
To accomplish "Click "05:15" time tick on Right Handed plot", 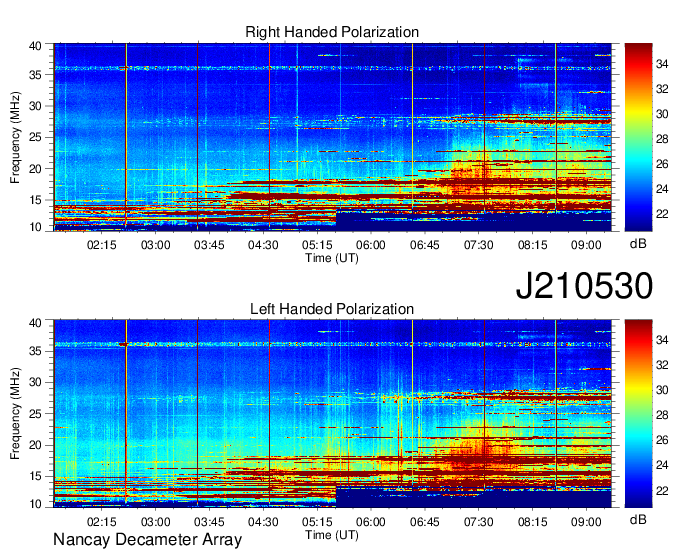I will tap(317, 245).
